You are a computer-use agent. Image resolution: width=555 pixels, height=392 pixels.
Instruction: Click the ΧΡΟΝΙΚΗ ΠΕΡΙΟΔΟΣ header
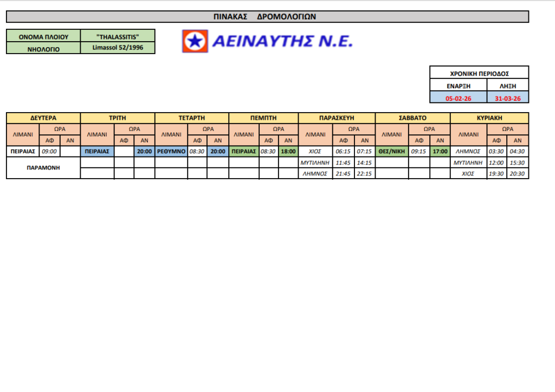point(479,73)
